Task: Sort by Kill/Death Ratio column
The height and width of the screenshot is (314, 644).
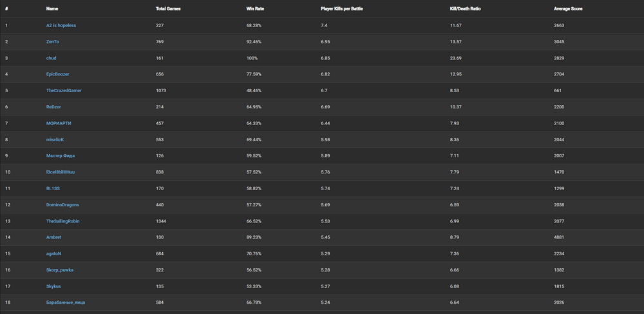Action: (x=465, y=9)
